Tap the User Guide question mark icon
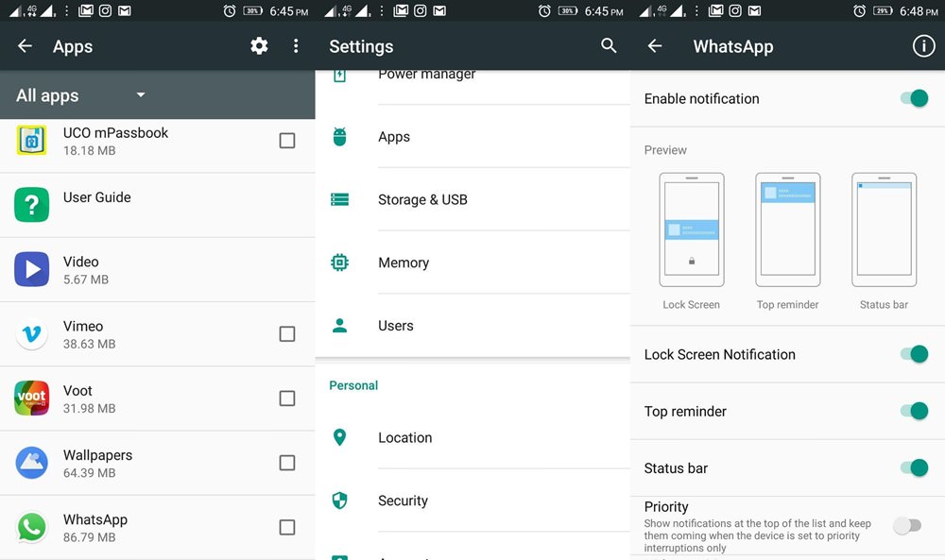 pos(31,205)
